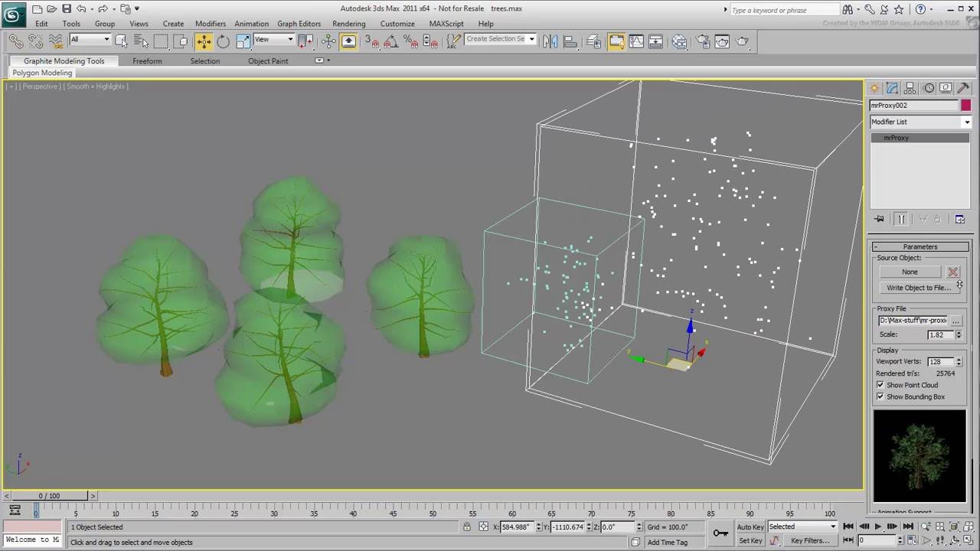Open the MAXScript menu

tap(446, 24)
